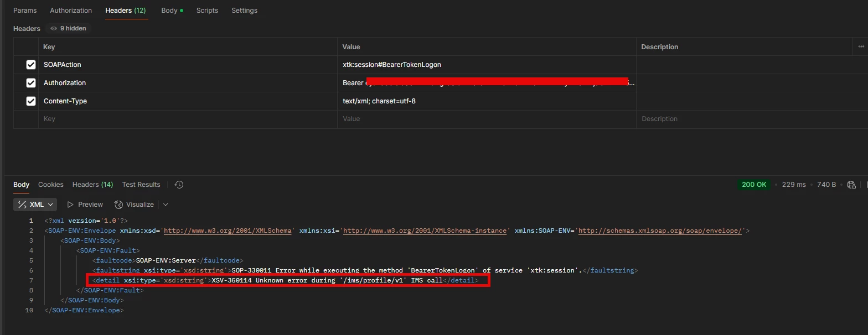Expand the chevron next to Visualize
Image resolution: width=868 pixels, height=335 pixels.
[165, 205]
